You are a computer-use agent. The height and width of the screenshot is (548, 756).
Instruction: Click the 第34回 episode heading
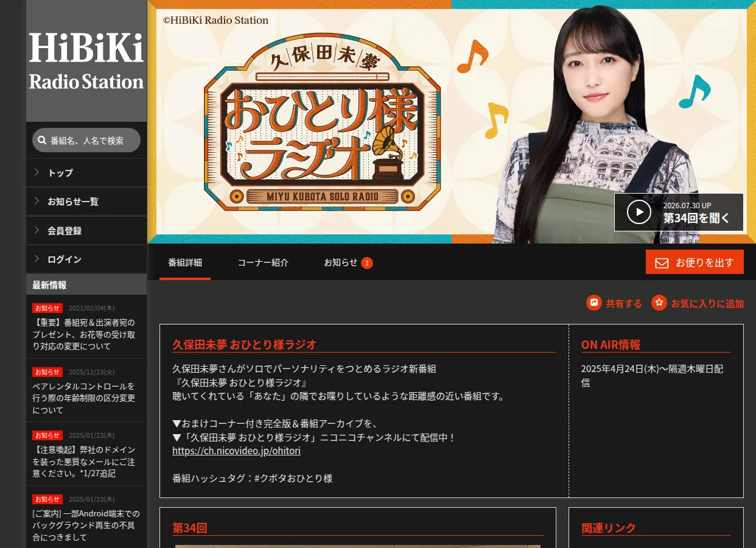[190, 528]
